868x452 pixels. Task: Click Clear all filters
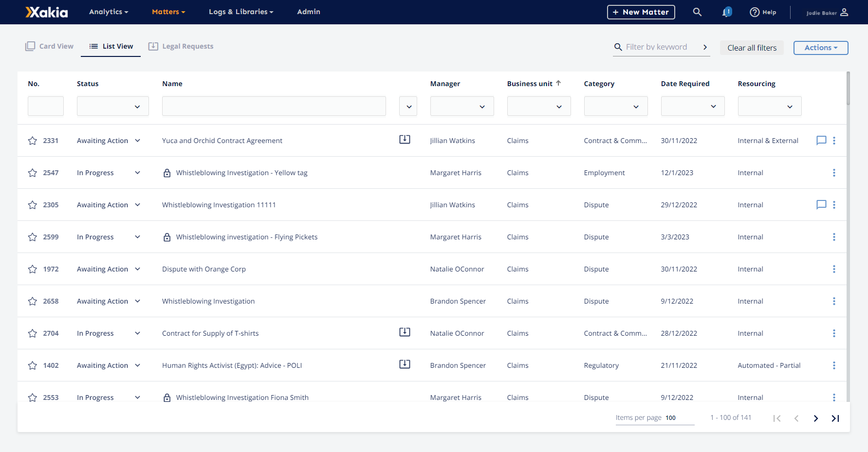pos(752,47)
